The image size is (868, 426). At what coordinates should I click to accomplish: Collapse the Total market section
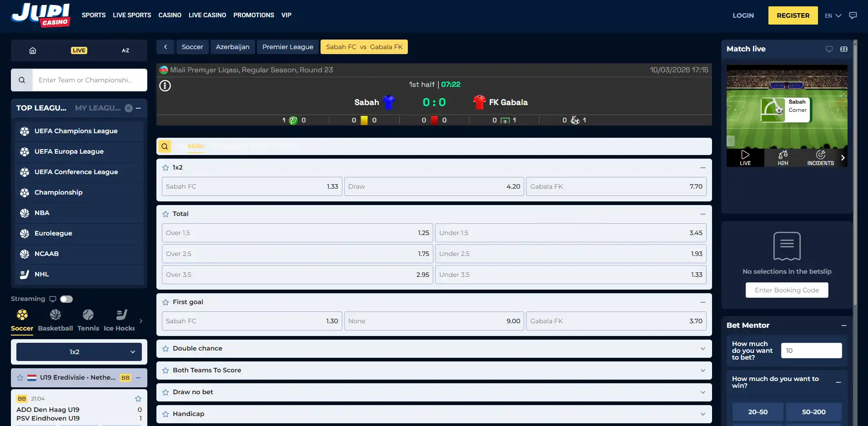(x=703, y=214)
